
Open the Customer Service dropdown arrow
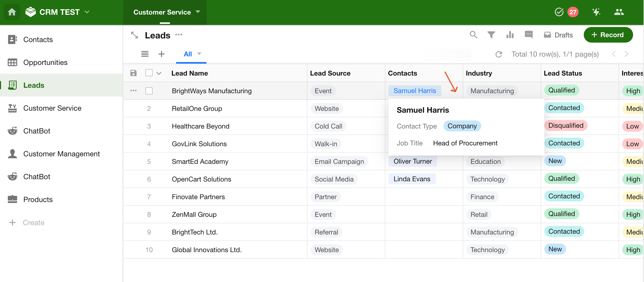198,12
